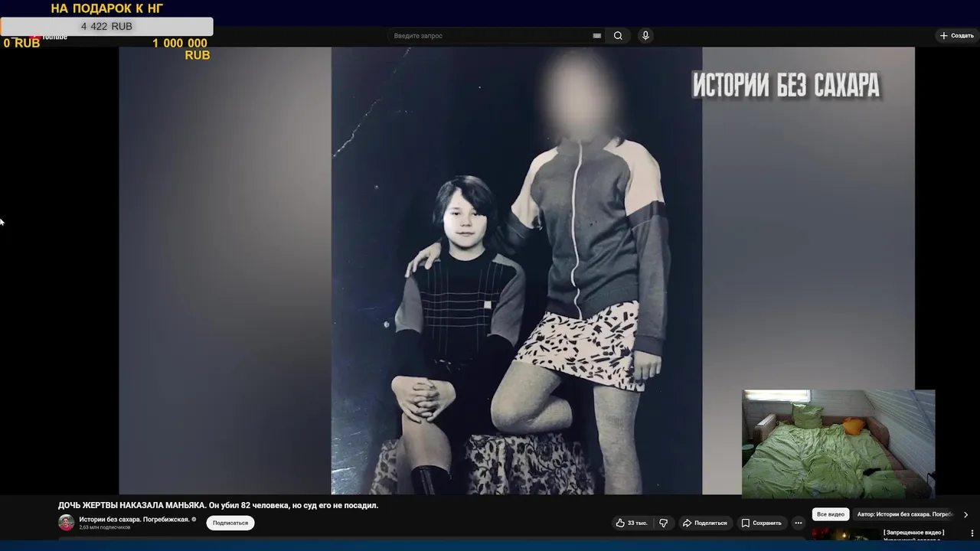Image resolution: width=980 pixels, height=551 pixels.
Task: Select chip Автор: Истории без сахара
Action: tap(904, 514)
